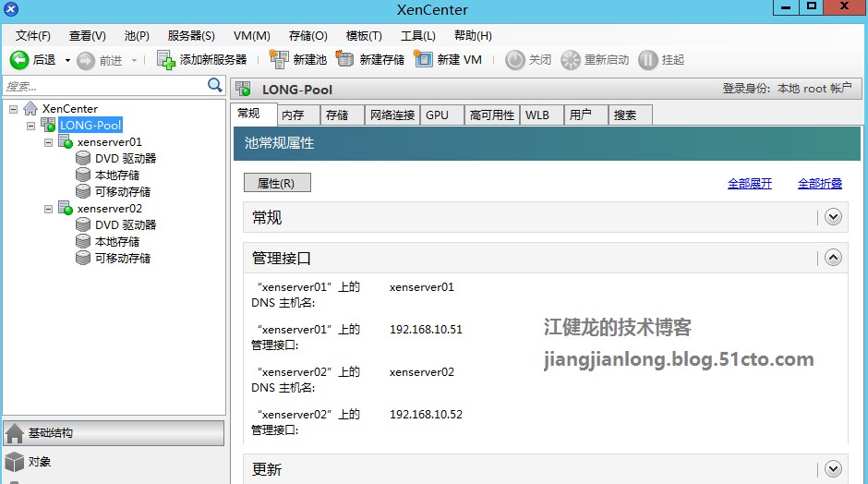
Task: Select DVD 驱动器 icon under xenserver01
Action: click(83, 158)
